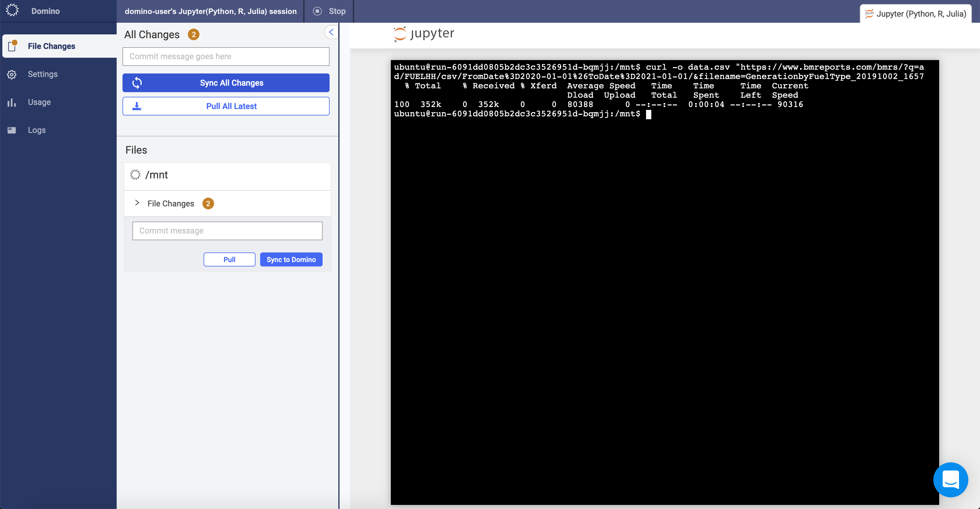Expand the File Changes list under /mnt
Viewport: 980px width, 509px height.
click(x=137, y=203)
